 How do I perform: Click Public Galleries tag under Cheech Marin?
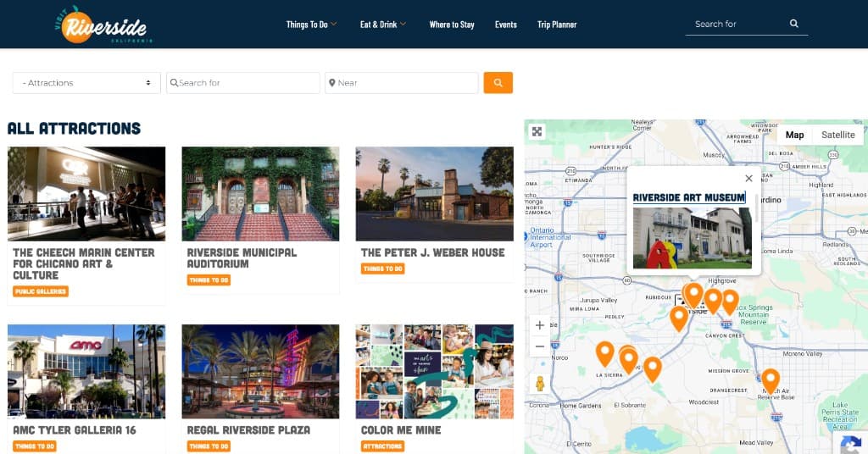point(41,291)
